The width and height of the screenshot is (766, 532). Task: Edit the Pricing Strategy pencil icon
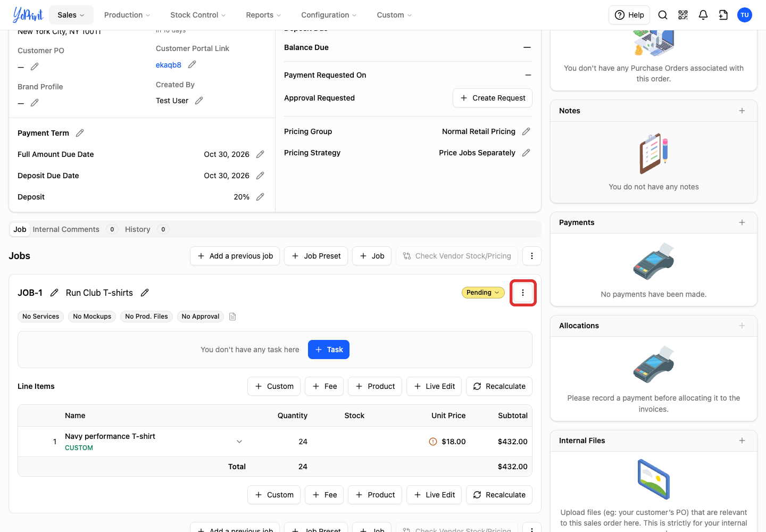click(526, 153)
